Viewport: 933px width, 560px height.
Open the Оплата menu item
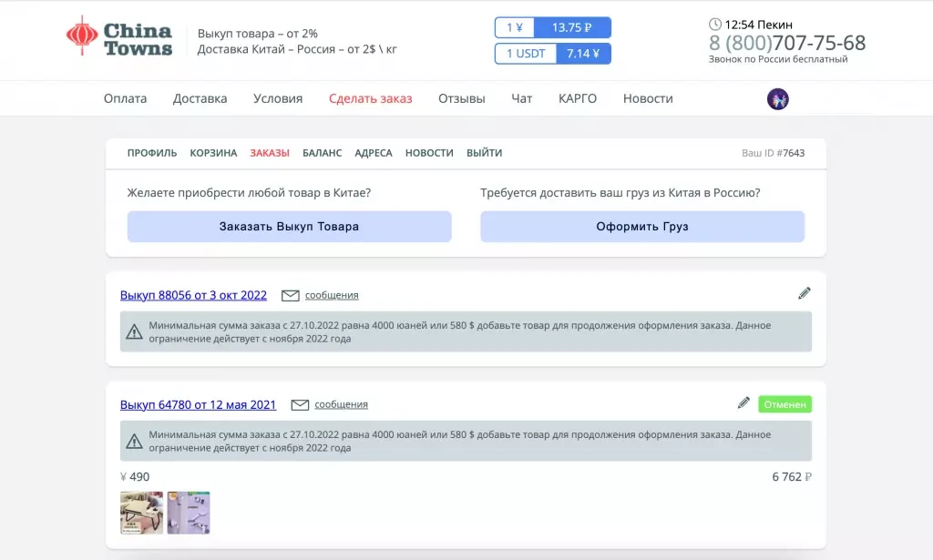[125, 98]
